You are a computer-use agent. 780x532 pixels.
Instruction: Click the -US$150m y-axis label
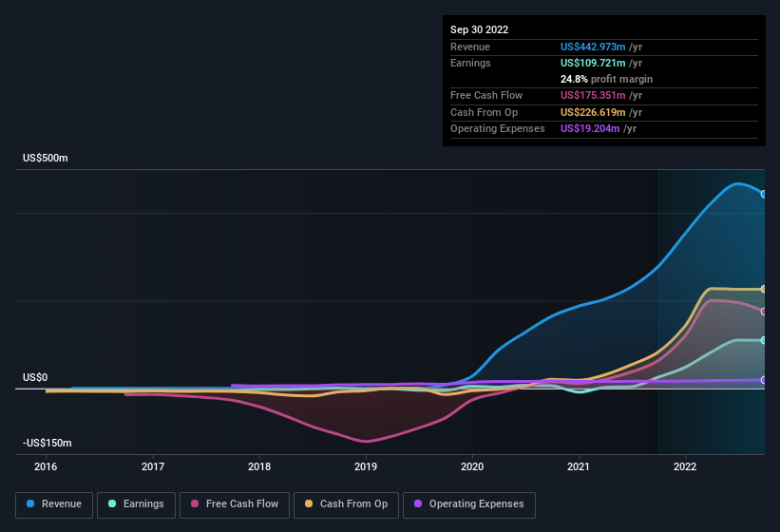(48, 443)
